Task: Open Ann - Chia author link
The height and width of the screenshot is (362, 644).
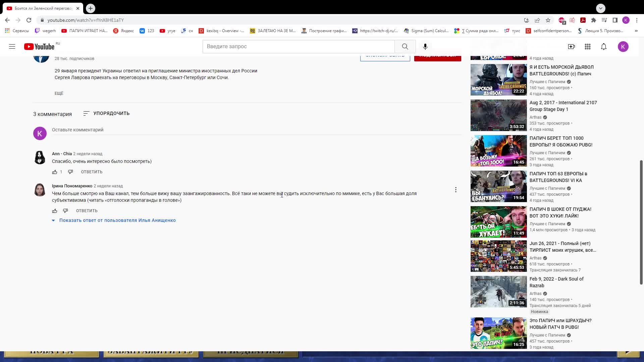Action: 62,154
